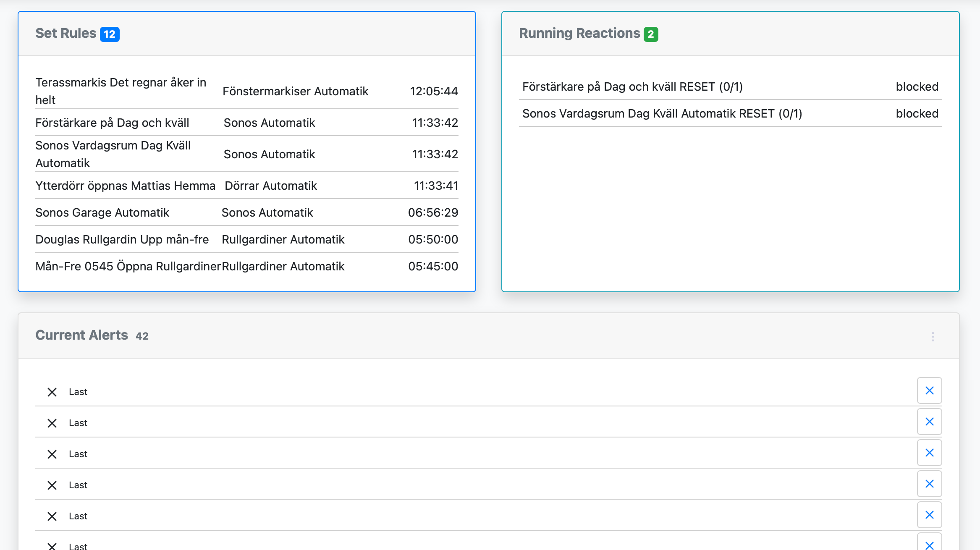Select the Ytterdörr öppnas Mattias Hemma rule

click(x=125, y=186)
